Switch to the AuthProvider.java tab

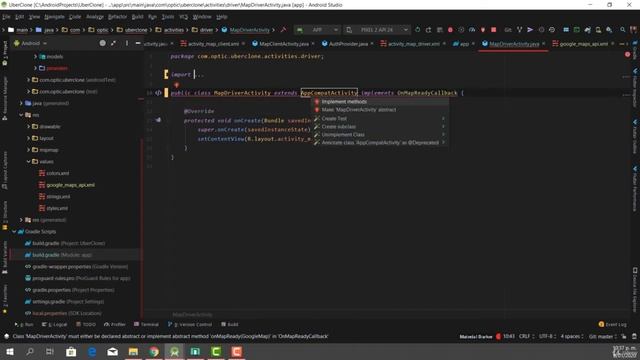(348, 44)
